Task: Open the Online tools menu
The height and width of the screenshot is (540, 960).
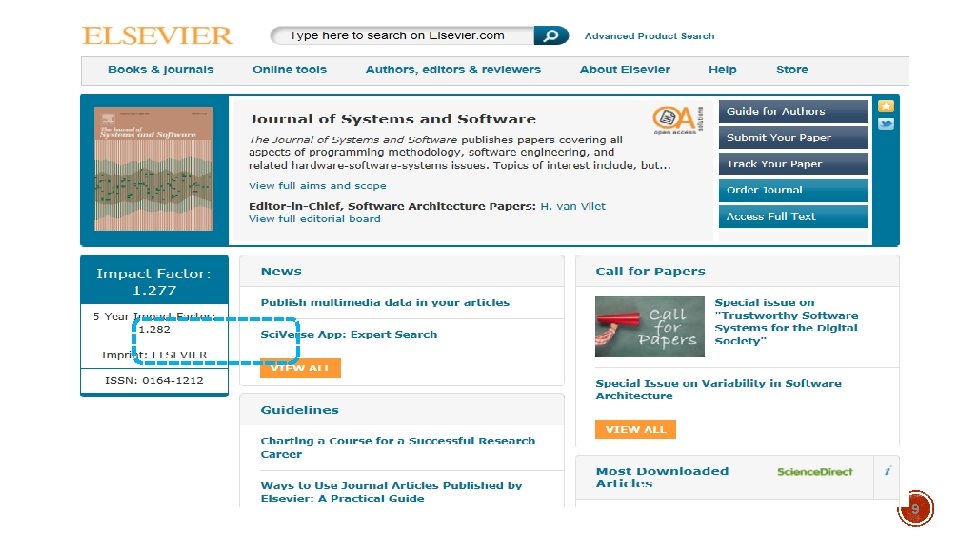Action: click(x=290, y=69)
